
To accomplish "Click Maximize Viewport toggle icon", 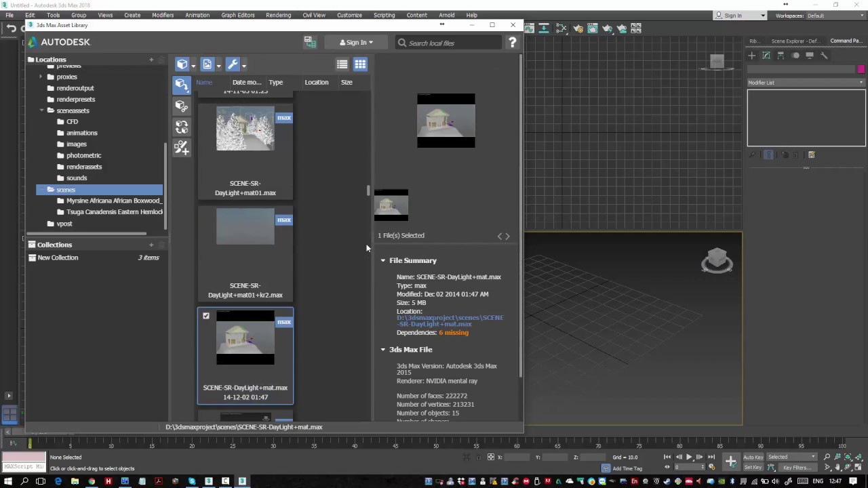I will 859,467.
